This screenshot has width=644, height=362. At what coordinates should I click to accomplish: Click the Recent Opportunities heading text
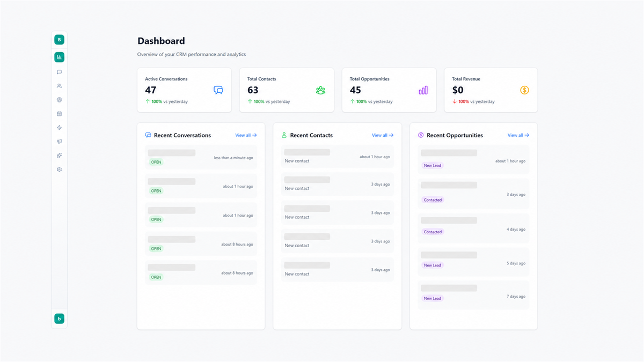[x=455, y=135]
